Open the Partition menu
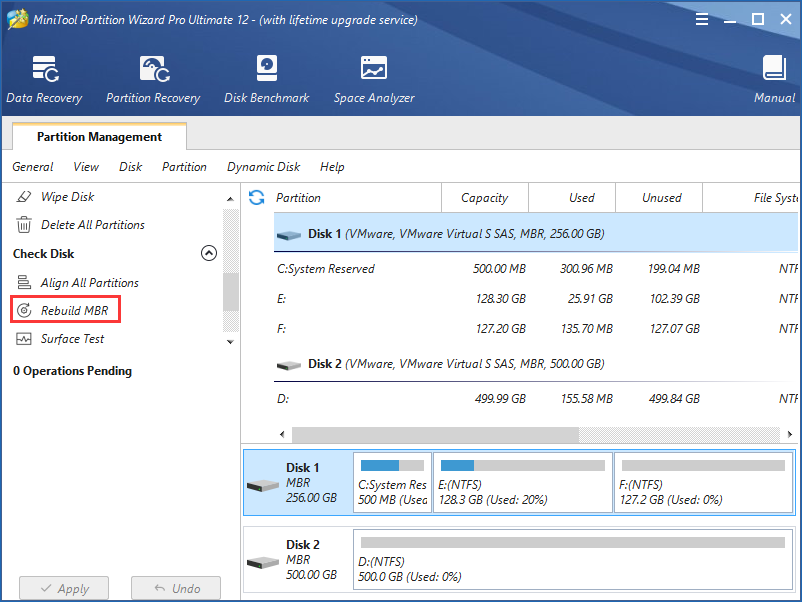Viewport: 802px width, 602px height. pos(184,167)
